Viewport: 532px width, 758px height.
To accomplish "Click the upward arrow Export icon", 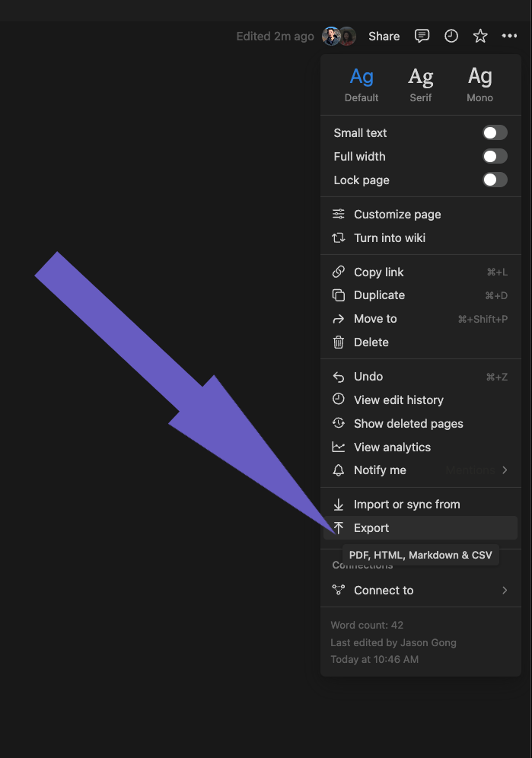I will pyautogui.click(x=339, y=528).
